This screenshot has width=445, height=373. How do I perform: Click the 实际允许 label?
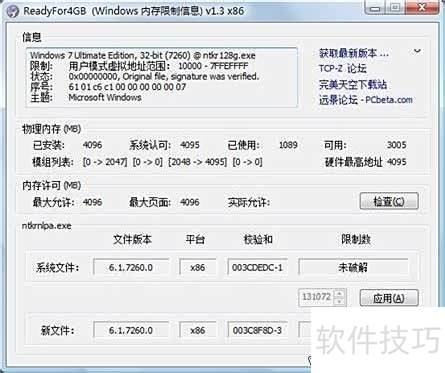[x=249, y=202]
